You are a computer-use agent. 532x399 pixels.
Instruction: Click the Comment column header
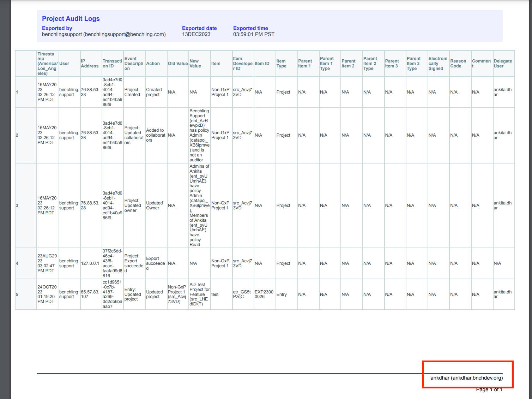point(482,64)
